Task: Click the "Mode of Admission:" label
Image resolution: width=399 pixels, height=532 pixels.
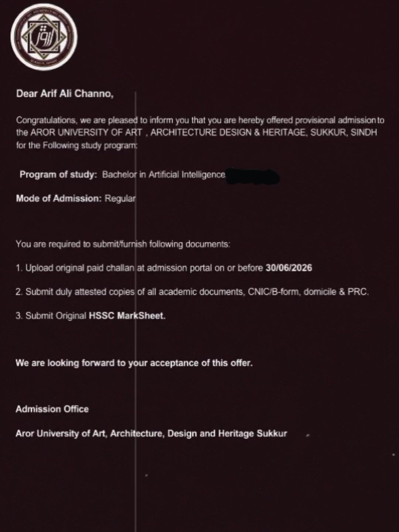Action: (58, 198)
